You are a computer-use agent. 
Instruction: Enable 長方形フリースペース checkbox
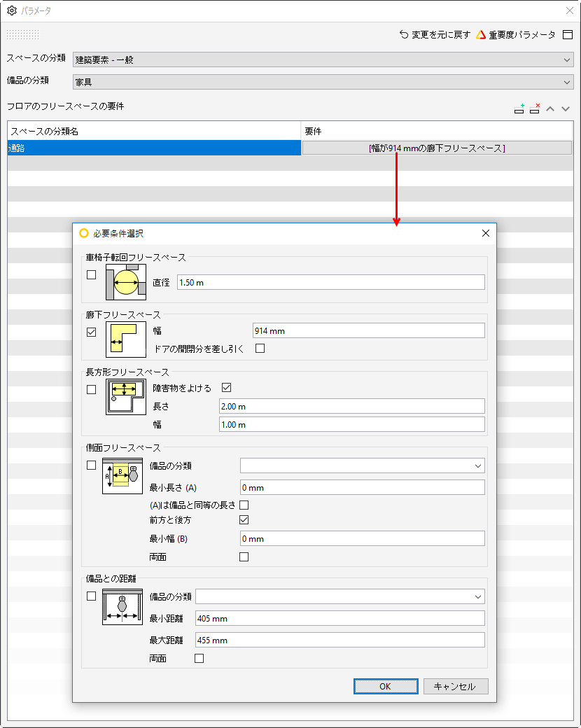[92, 389]
